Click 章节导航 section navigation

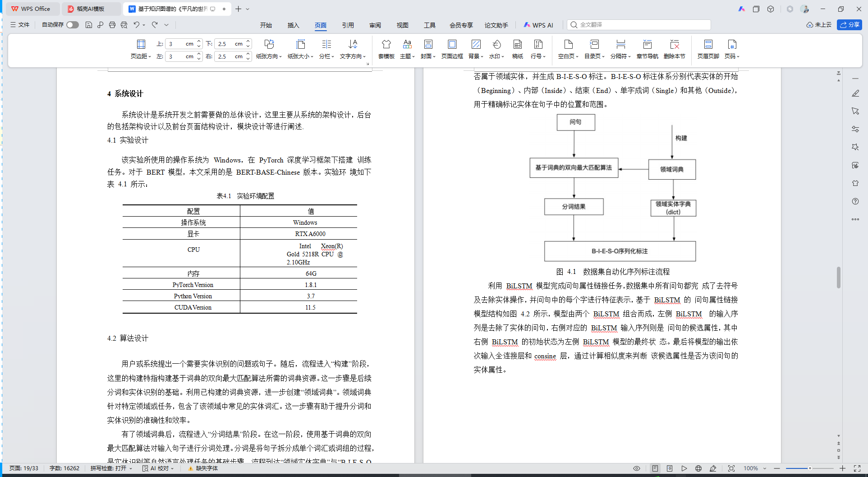pyautogui.click(x=648, y=49)
